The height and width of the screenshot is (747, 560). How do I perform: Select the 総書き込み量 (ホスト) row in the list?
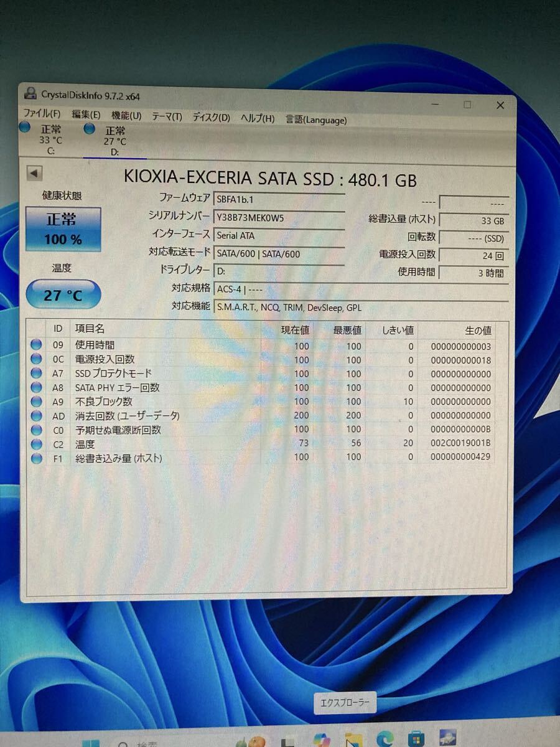tap(261, 458)
